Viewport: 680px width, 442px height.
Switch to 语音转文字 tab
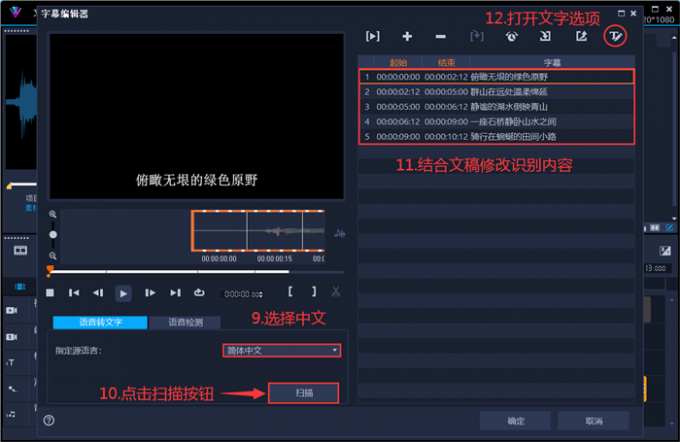pos(100,322)
